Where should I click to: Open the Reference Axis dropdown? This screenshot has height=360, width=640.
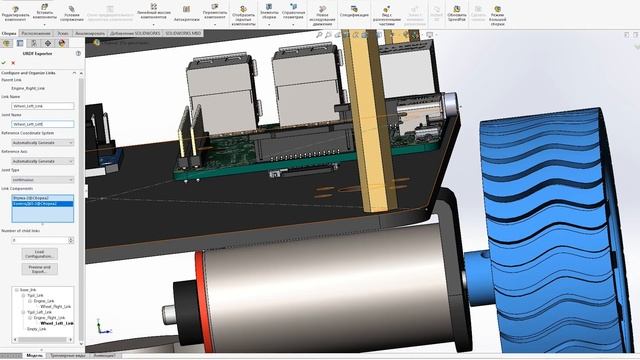pyautogui.click(x=42, y=161)
